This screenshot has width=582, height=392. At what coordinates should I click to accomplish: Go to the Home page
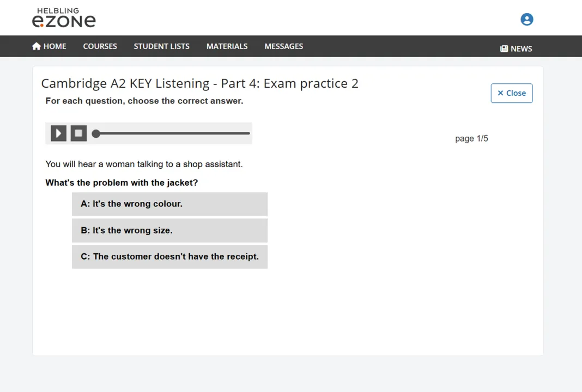(x=54, y=46)
